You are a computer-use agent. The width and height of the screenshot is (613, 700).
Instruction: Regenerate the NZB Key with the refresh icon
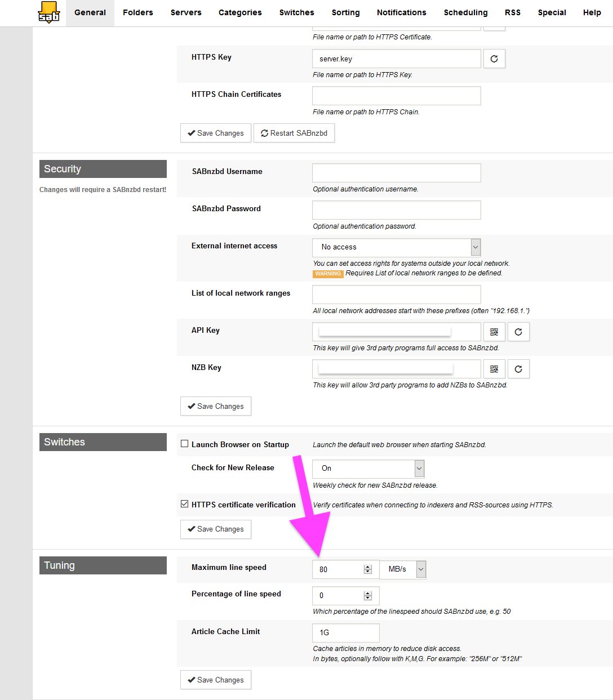click(518, 369)
